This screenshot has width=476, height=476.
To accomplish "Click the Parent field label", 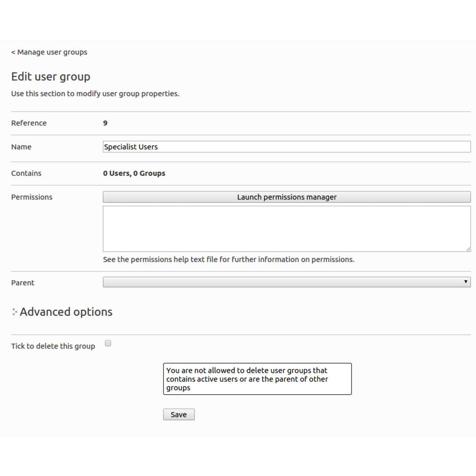I will pyautogui.click(x=23, y=283).
